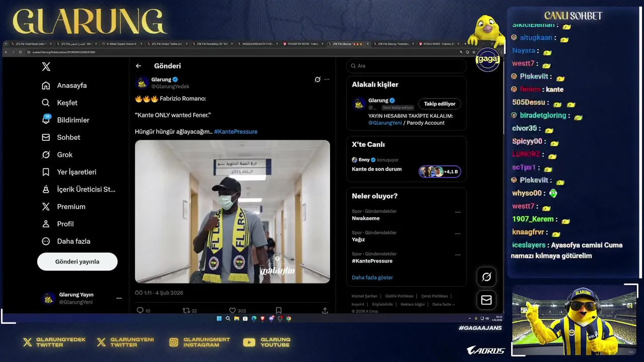This screenshot has height=362, width=644.
Task: Open the X logo home icon
Action: pos(46,66)
